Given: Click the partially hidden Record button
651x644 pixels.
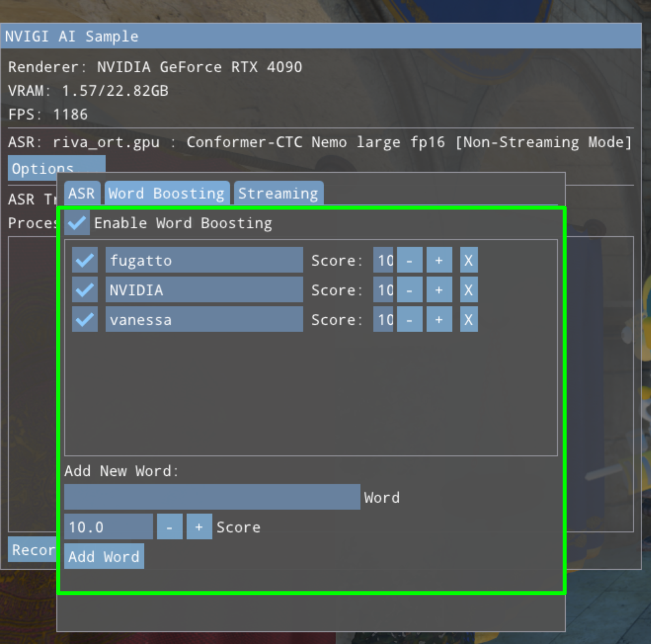Looking at the screenshot, I should [x=32, y=549].
